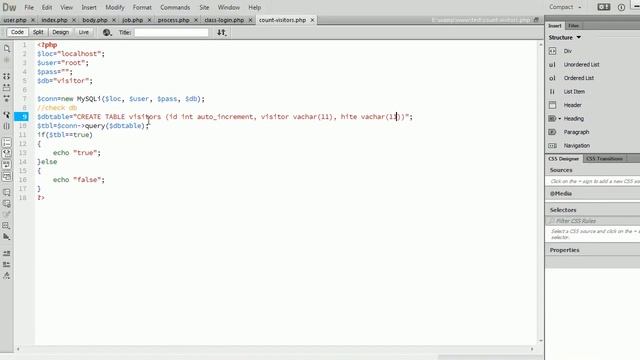640x360 pixels.
Task: Click the Expand All icon
Action: click(x=7, y=98)
